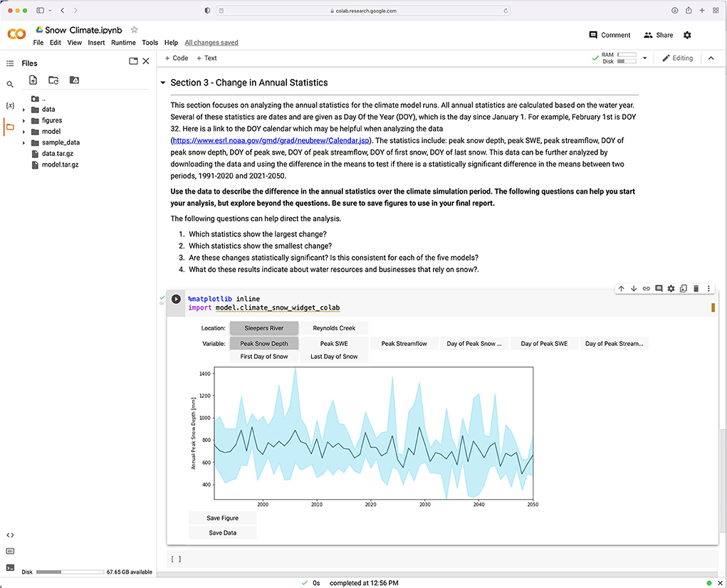The width and height of the screenshot is (727, 588).
Task: Click the refresh files folder icon
Action: tap(54, 80)
